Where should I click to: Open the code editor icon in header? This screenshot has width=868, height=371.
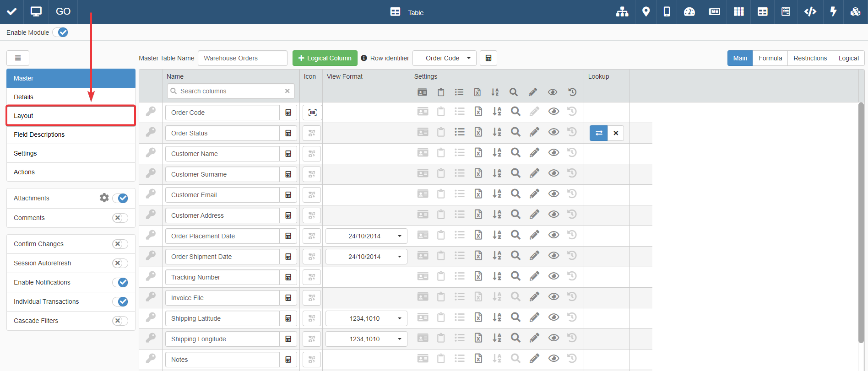(810, 12)
